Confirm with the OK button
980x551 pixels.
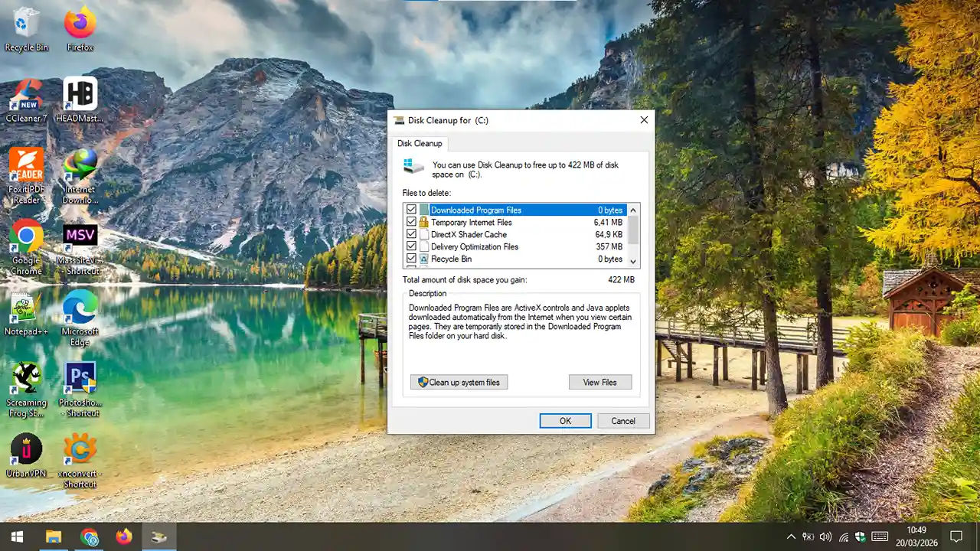[565, 421]
